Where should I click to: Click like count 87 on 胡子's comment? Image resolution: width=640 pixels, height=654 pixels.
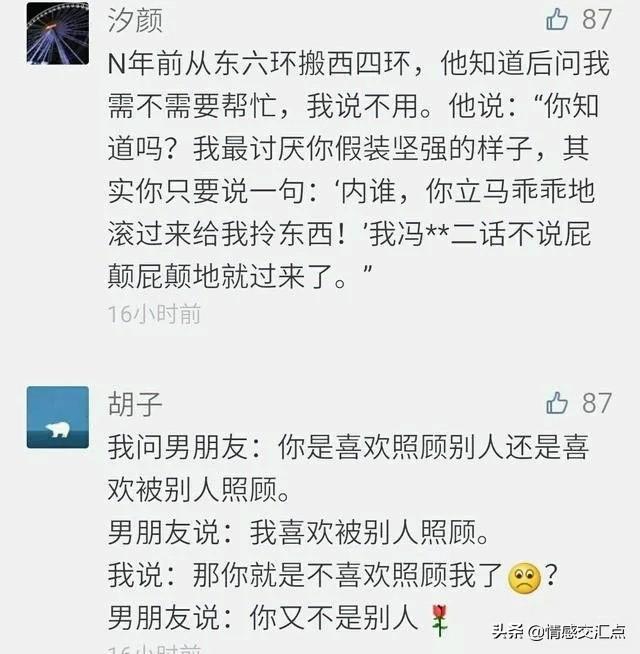click(x=597, y=403)
